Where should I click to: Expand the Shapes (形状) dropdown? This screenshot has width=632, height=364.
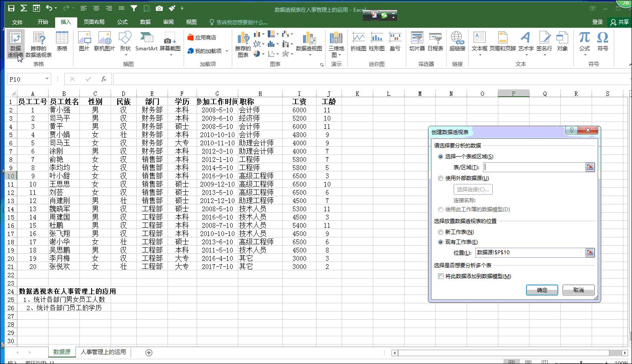click(125, 55)
